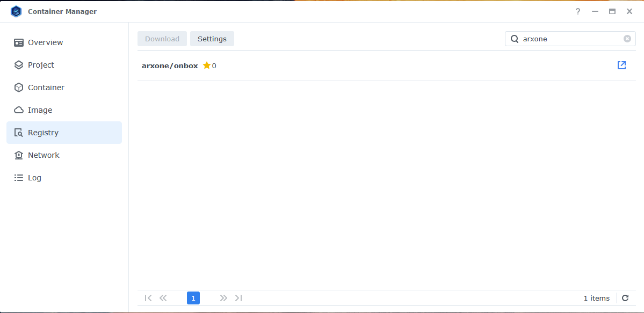
Task: Jump to the last page
Action: tap(238, 298)
